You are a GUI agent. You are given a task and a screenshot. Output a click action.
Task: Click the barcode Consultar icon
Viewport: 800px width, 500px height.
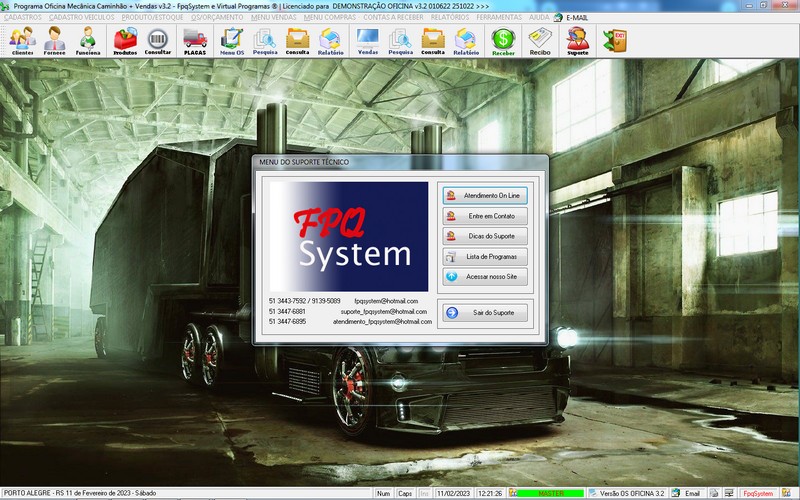[158, 40]
